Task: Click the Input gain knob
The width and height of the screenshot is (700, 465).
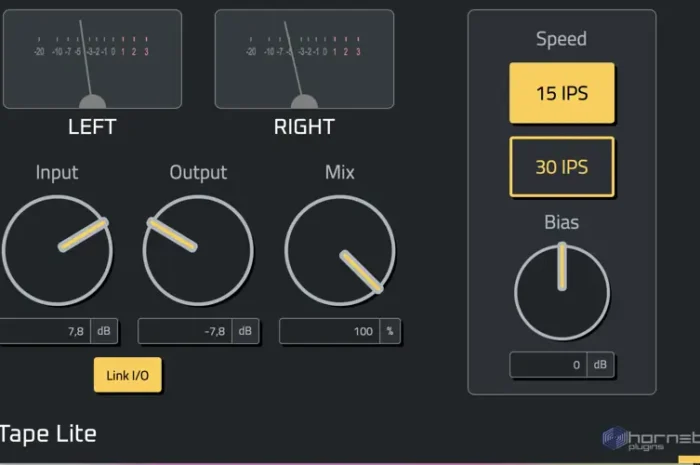Action: pyautogui.click(x=57, y=250)
